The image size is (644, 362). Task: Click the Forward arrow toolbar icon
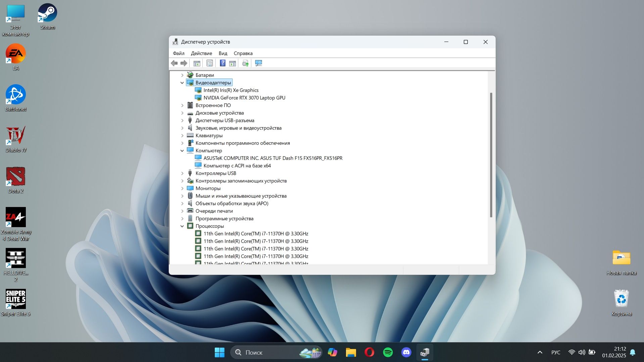pyautogui.click(x=184, y=63)
